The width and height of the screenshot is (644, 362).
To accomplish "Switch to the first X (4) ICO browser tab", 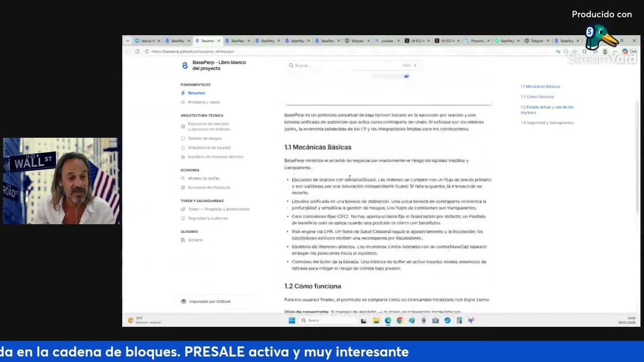I will (x=417, y=41).
